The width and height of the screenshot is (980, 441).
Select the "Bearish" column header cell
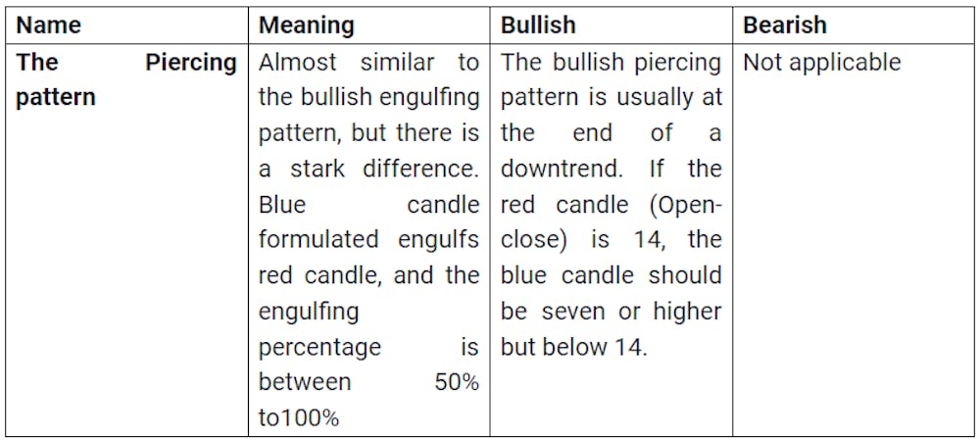click(x=785, y=24)
